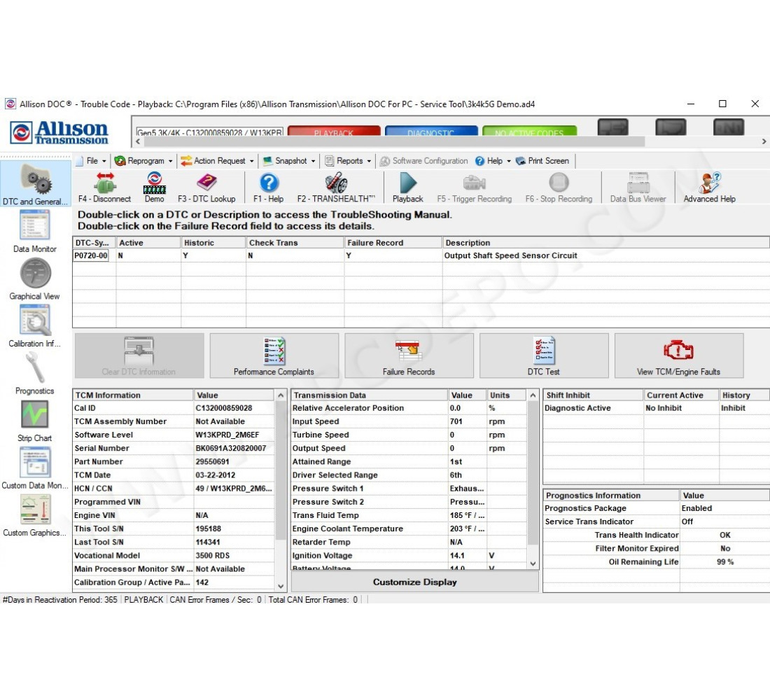Viewport: 770px width, 700px height.
Task: Click the Trans Fluid Temp row label
Action: (x=325, y=515)
